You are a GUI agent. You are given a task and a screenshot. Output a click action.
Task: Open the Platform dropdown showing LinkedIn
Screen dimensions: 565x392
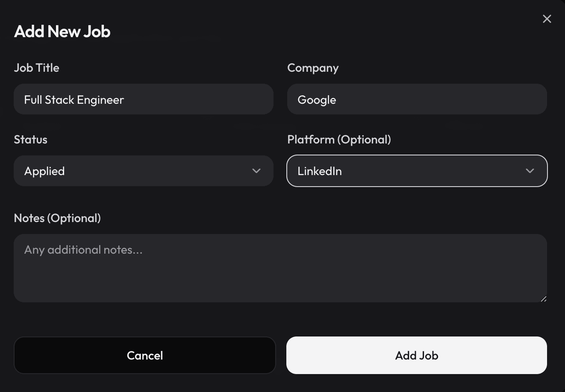[x=417, y=171]
